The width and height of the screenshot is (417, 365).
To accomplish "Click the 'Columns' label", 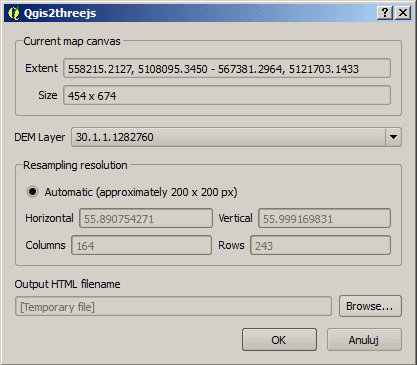I will click(45, 245).
